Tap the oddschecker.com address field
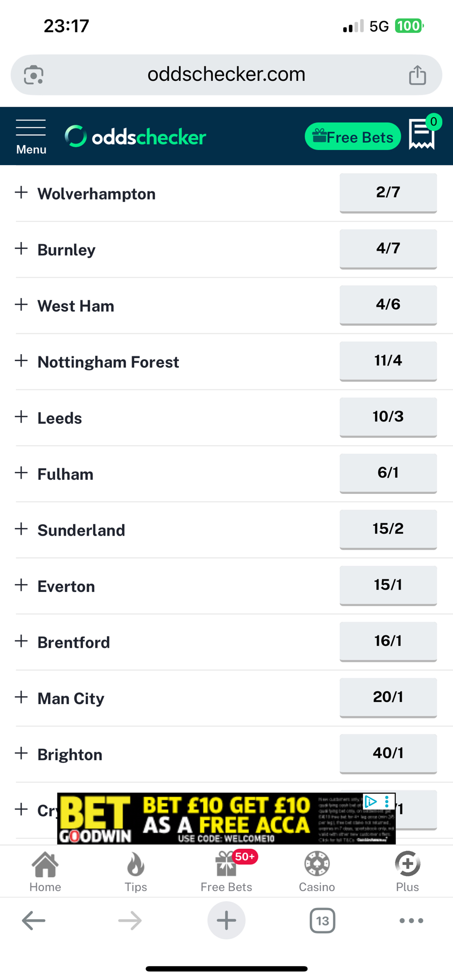The height and width of the screenshot is (980, 453). (226, 75)
